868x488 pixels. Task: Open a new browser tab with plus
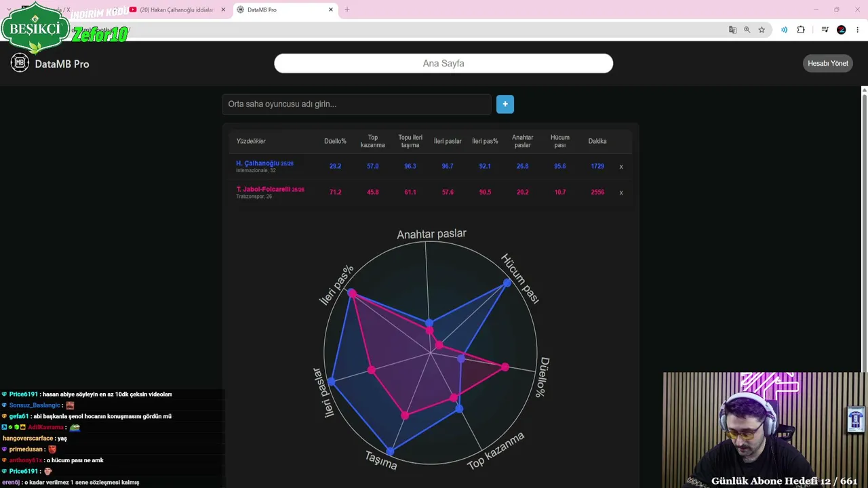tap(347, 9)
